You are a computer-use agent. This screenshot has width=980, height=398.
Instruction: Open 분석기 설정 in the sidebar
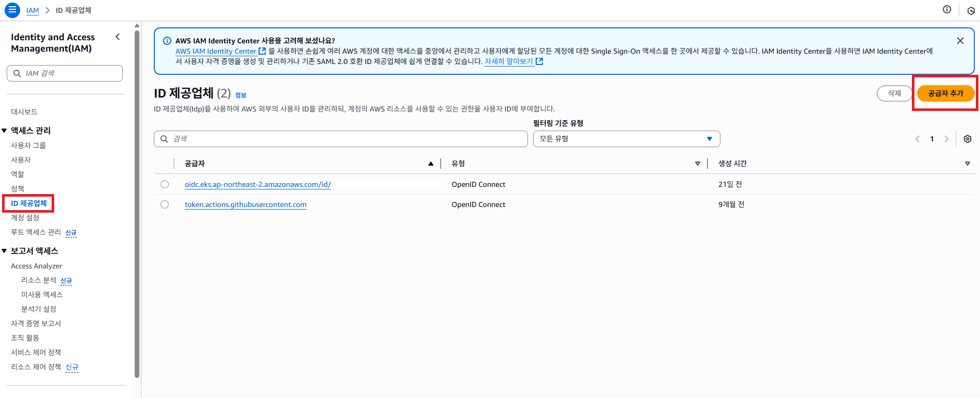39,309
